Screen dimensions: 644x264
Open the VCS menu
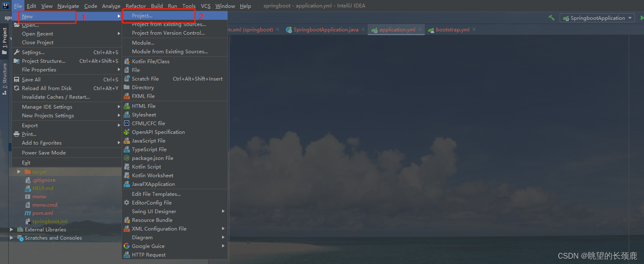[206, 6]
